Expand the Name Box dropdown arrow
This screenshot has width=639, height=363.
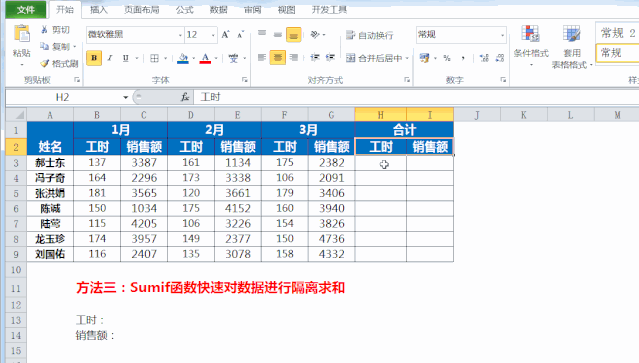click(x=126, y=97)
